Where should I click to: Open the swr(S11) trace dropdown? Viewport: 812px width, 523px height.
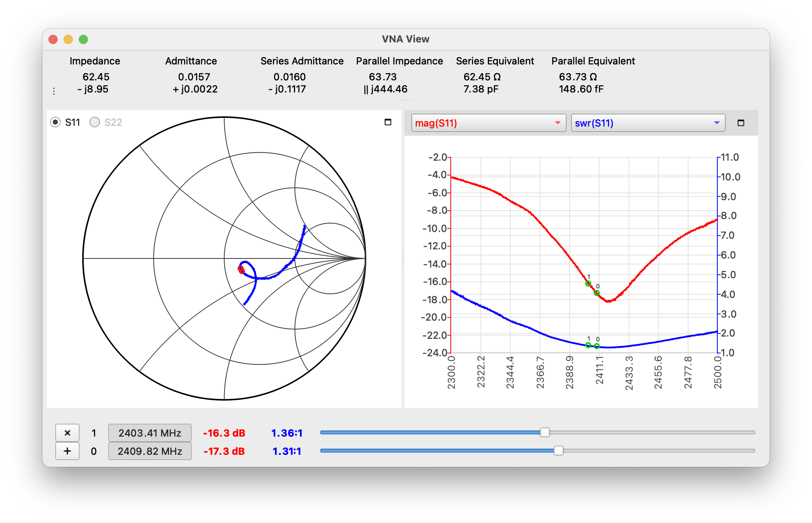pyautogui.click(x=648, y=123)
